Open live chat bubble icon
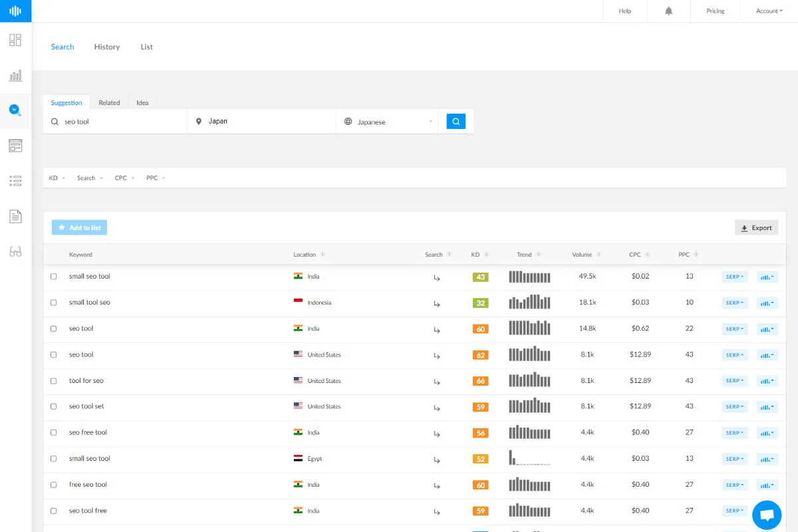 click(x=767, y=515)
